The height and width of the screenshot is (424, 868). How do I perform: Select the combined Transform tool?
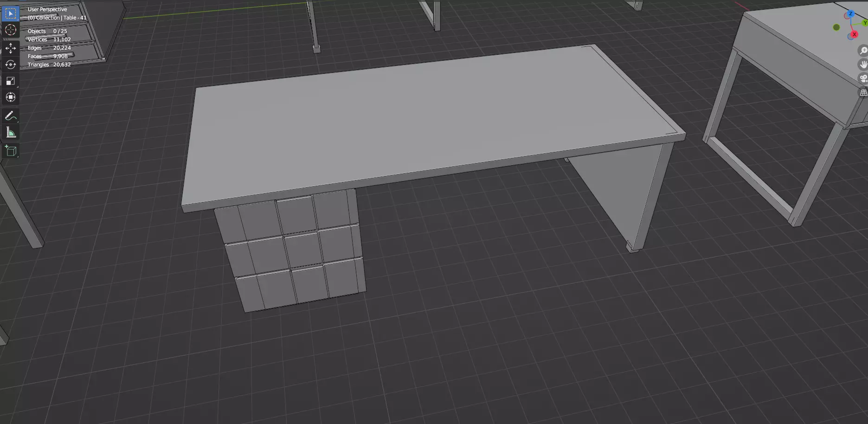point(10,97)
